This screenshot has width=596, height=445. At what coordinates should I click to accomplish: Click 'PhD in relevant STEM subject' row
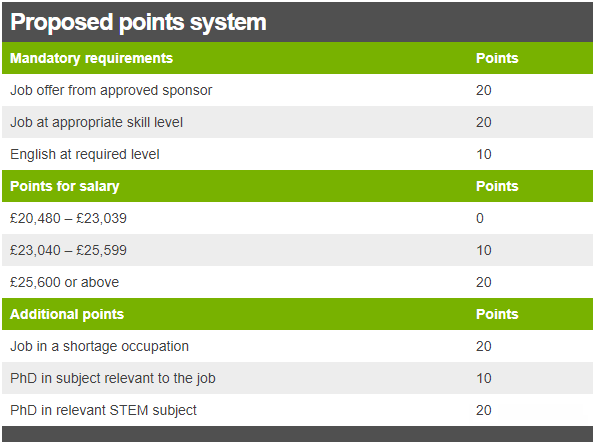[297, 410]
